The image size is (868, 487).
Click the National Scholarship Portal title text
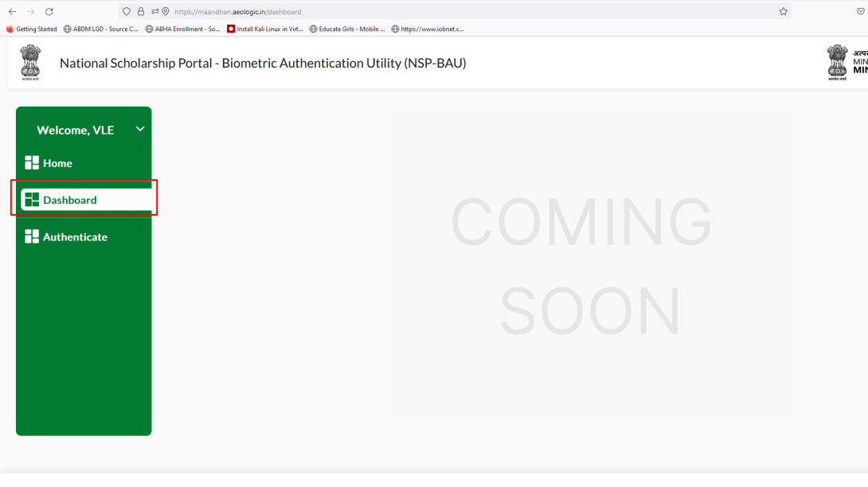click(263, 63)
